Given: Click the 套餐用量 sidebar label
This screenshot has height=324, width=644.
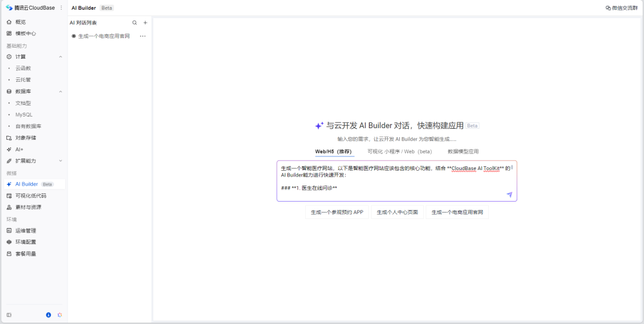Looking at the screenshot, I should [x=26, y=254].
